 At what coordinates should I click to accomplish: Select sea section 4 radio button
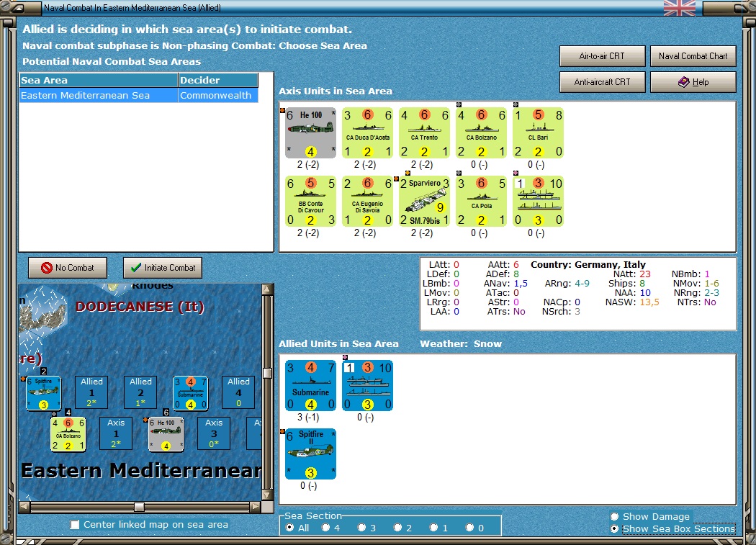tap(326, 528)
